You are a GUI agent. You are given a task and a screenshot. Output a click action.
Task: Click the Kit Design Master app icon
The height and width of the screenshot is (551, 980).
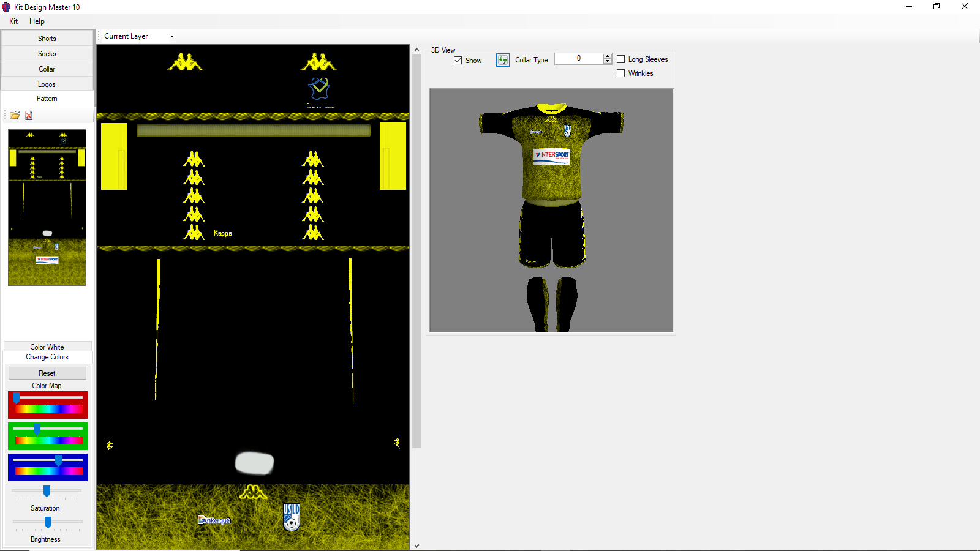pos(7,7)
